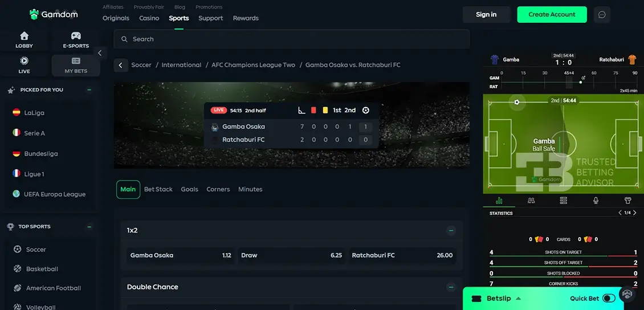
Task: Open the Promotions link
Action: point(209,7)
